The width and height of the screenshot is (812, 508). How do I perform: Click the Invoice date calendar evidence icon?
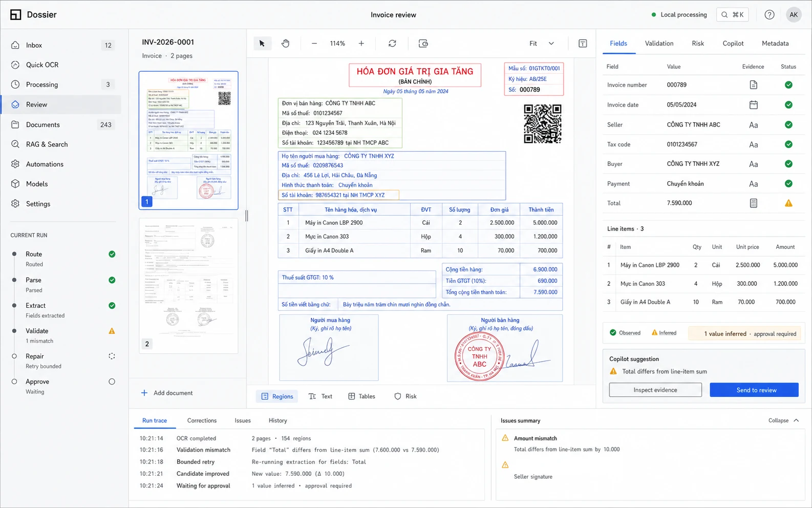tap(754, 105)
